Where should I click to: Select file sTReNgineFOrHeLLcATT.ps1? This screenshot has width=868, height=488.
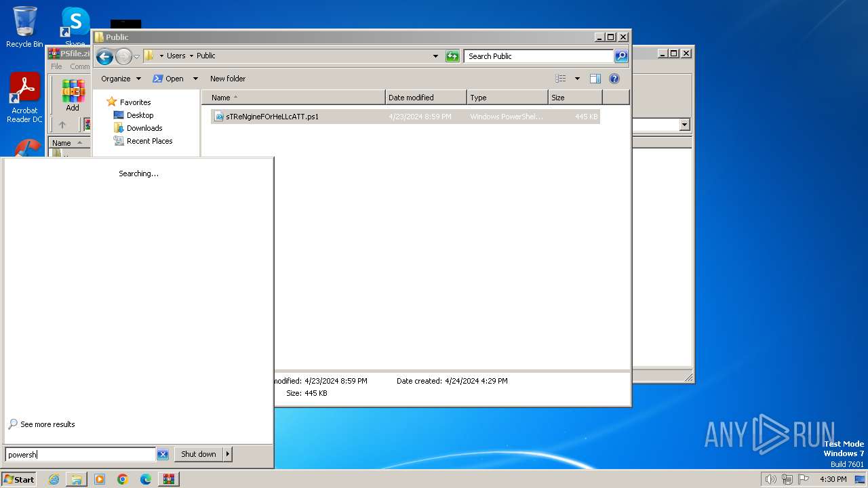406,117
